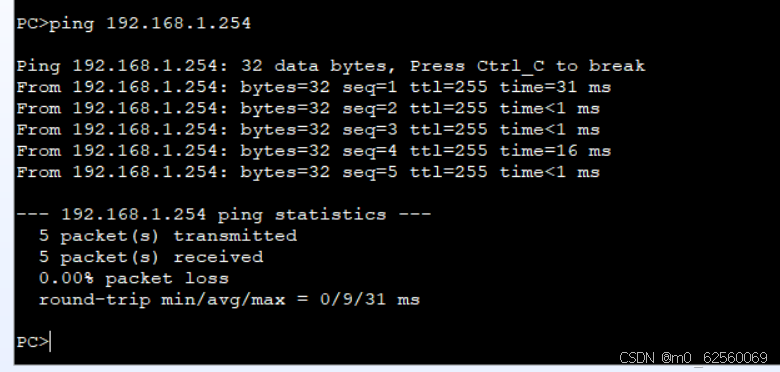Click the seq=3 reply line

[308, 130]
